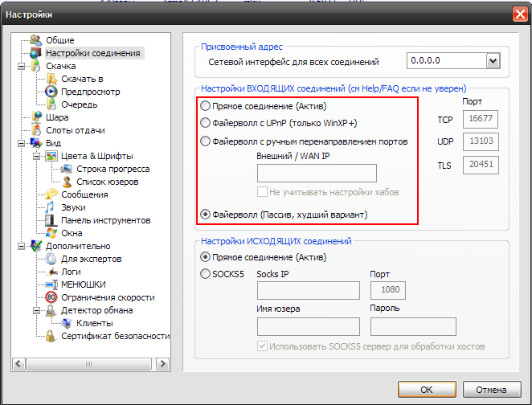Open the network interface 0.0.0.0 dropdown
532x405 pixels.
pyautogui.click(x=492, y=61)
